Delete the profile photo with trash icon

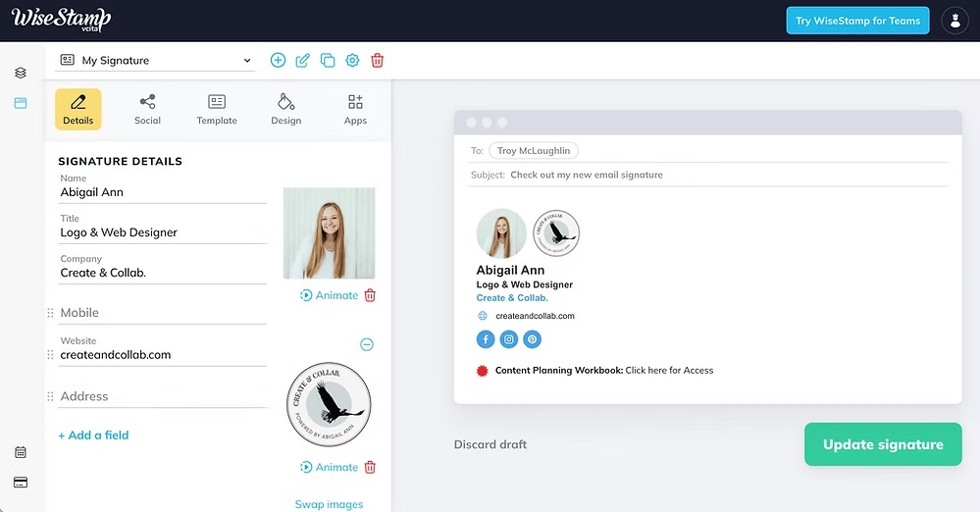[x=370, y=295]
